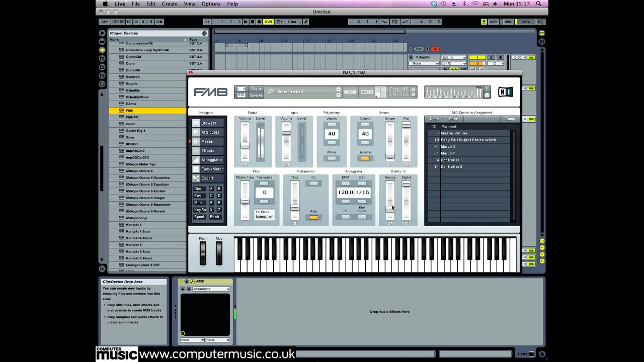Click Save in MIDI Controller Assignment
The height and width of the screenshot is (362, 644).
pyautogui.click(x=453, y=119)
